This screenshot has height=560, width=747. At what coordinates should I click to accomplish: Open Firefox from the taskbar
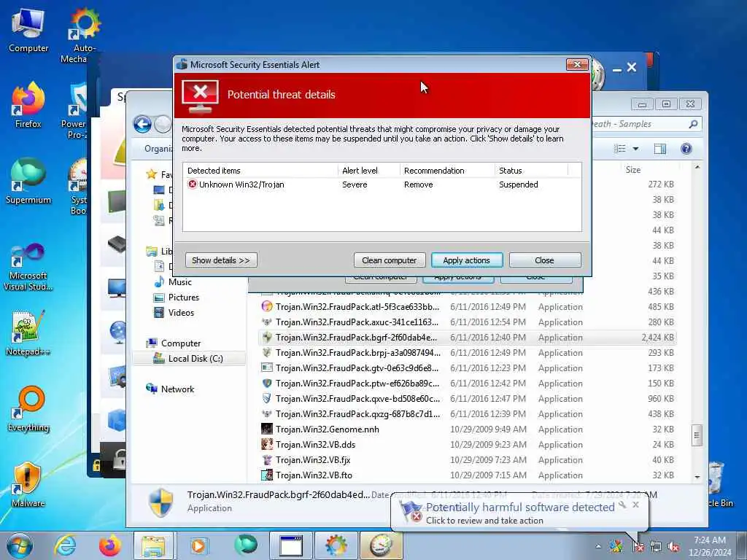109,545
